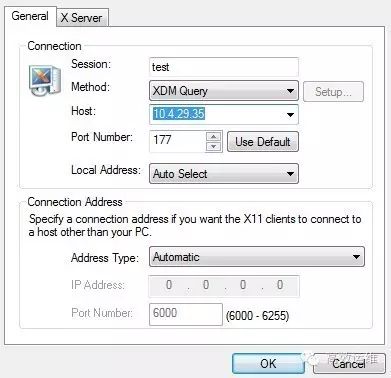Click the greyed-out Setup... button
Screen dimensions: 391x378
(333, 91)
